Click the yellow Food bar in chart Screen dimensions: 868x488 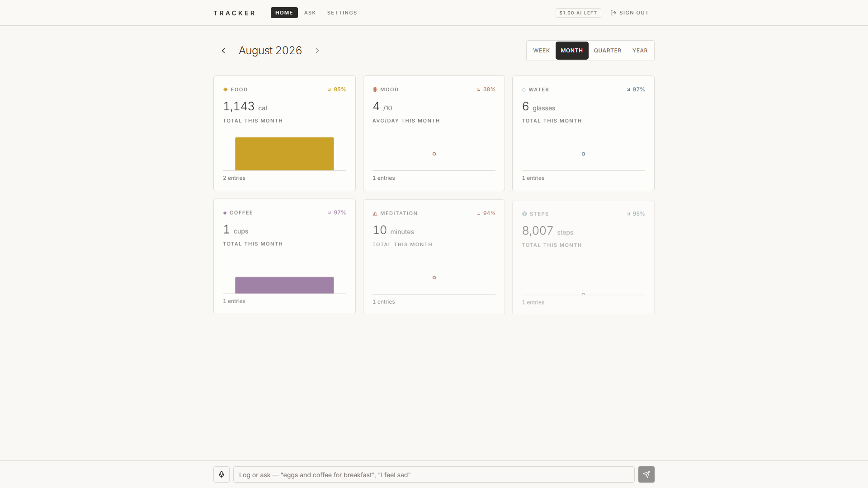[284, 154]
